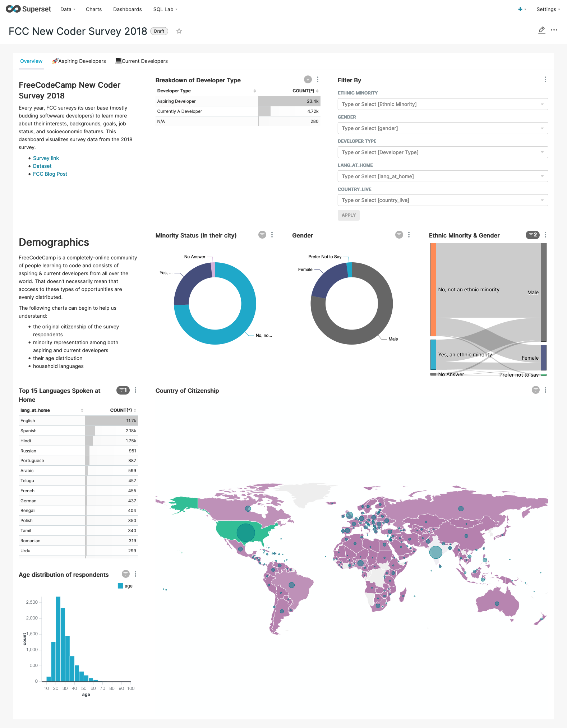Open the Ethnic Minority filter dropdown
Screen dimensions: 567x728
tap(443, 104)
